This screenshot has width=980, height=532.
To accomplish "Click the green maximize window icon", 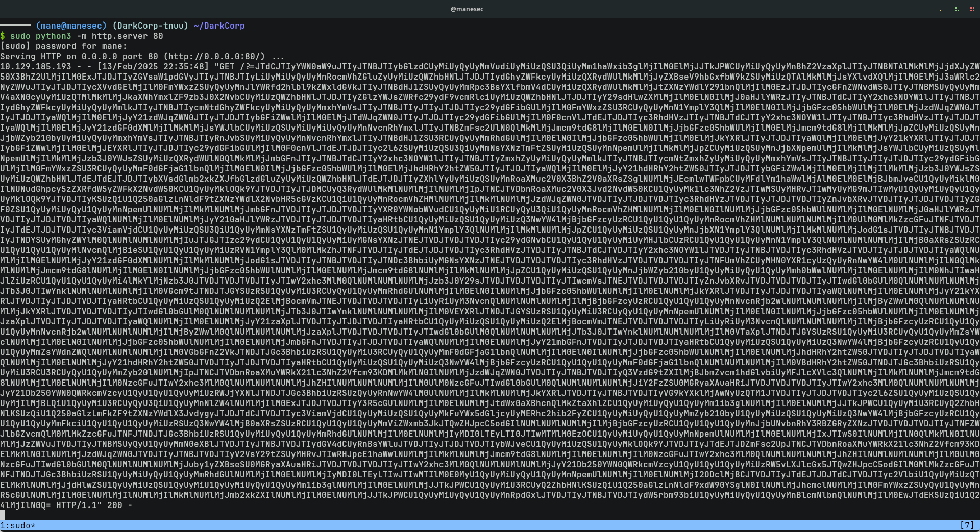I will coord(956,9).
